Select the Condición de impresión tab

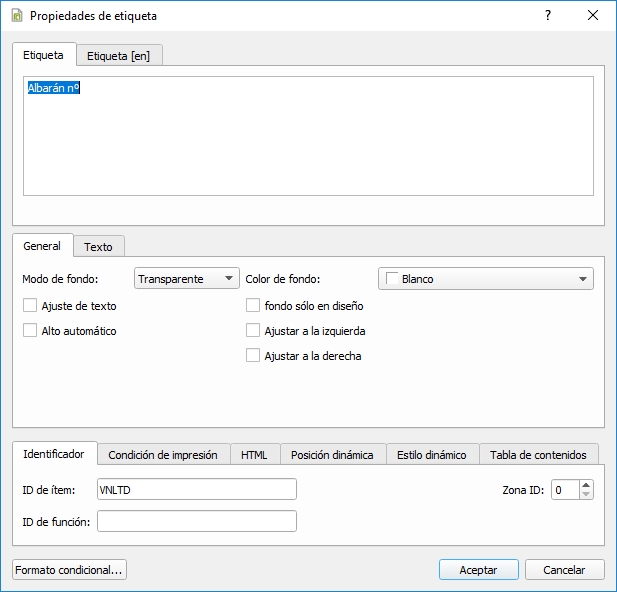point(163,455)
